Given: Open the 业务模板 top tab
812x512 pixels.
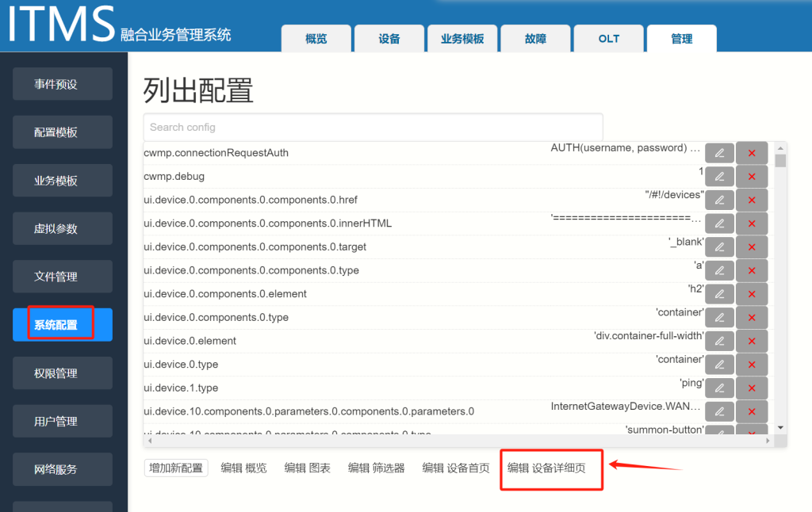Looking at the screenshot, I should point(462,39).
